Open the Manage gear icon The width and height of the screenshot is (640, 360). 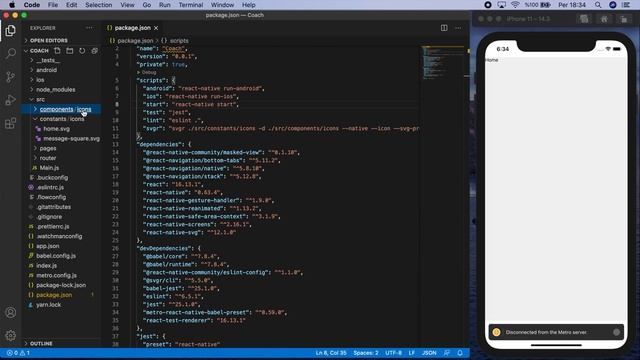click(11, 336)
